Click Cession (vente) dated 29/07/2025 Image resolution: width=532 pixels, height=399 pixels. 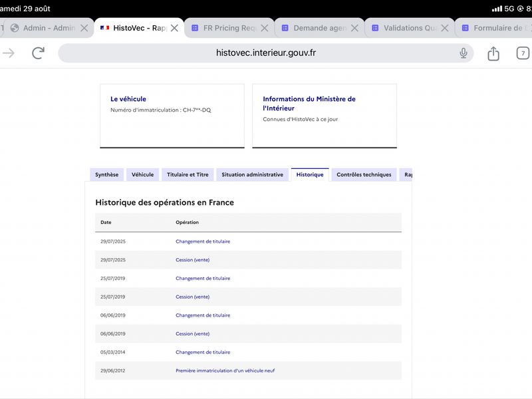point(193,260)
